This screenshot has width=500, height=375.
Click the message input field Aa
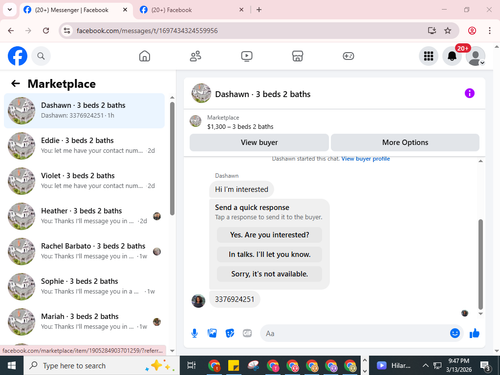pos(355,333)
